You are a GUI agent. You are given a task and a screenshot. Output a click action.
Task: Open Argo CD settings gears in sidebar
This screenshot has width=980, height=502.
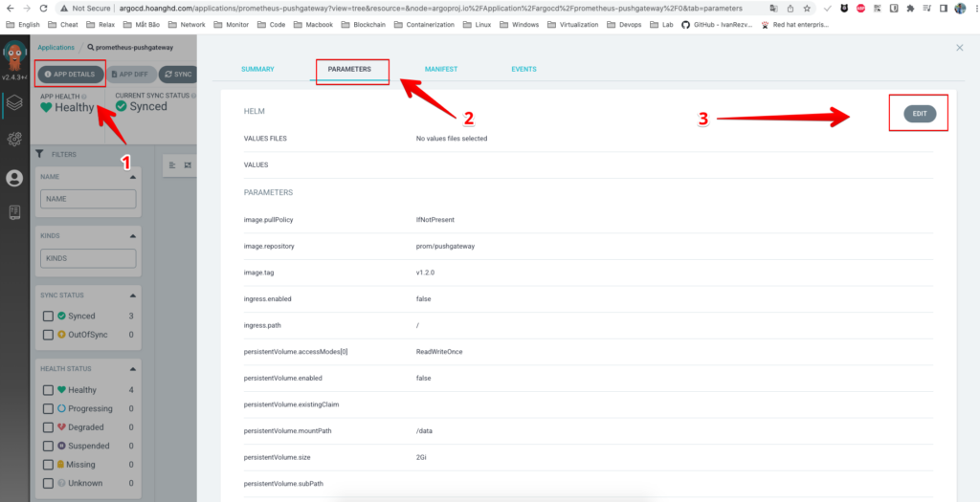(x=14, y=139)
